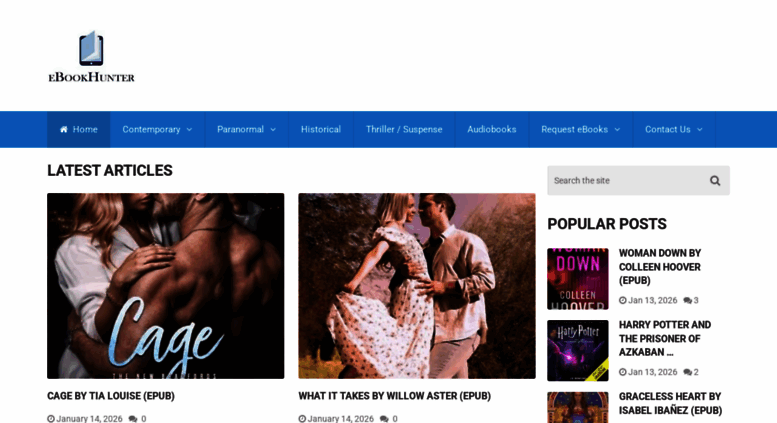Viewport: 777px width, 423px height.
Task: Click comment icon beside Woman Down post
Action: (x=687, y=300)
